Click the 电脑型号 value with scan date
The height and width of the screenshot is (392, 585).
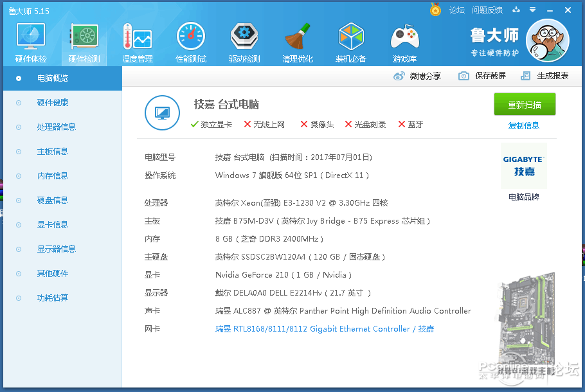(294, 157)
